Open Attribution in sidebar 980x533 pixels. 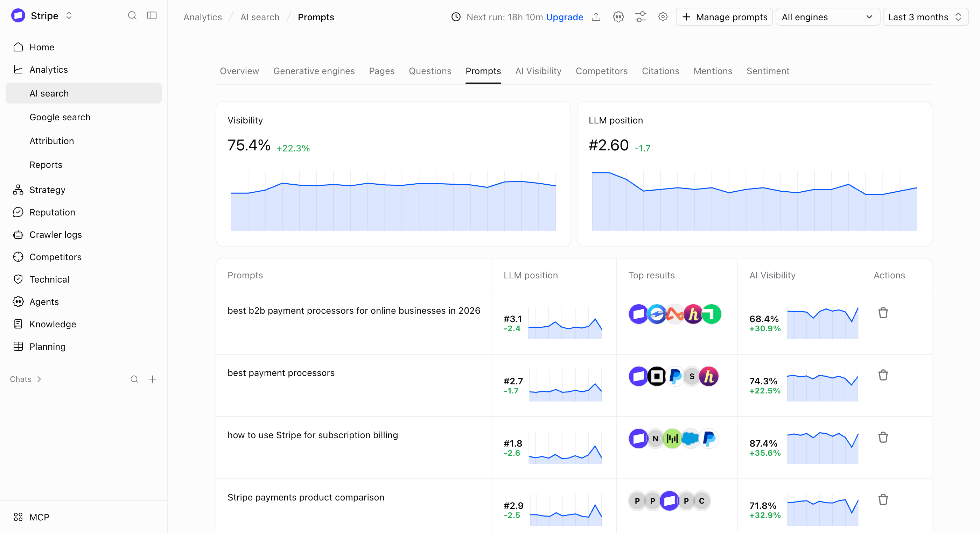click(x=84, y=141)
